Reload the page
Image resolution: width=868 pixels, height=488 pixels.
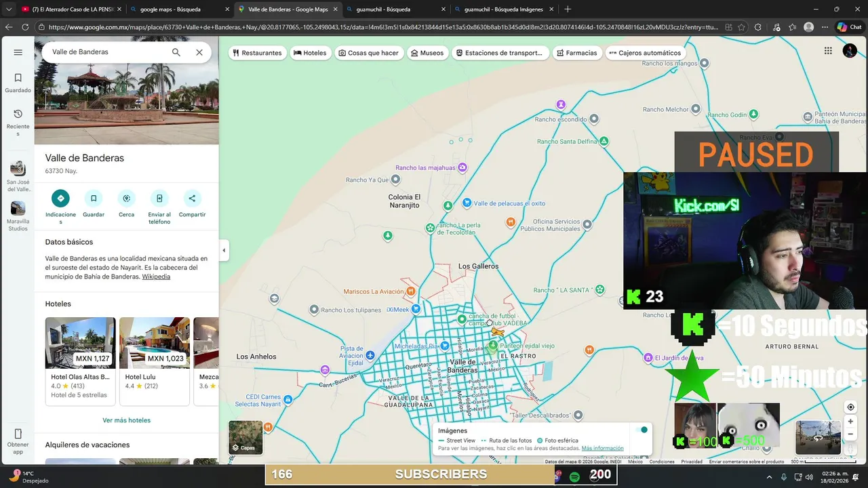(x=25, y=27)
